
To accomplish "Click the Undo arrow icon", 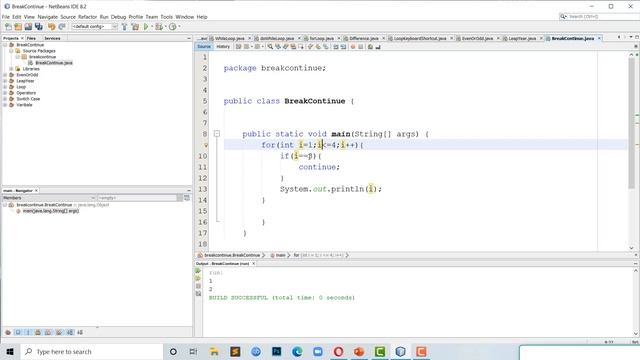I will [52, 27].
